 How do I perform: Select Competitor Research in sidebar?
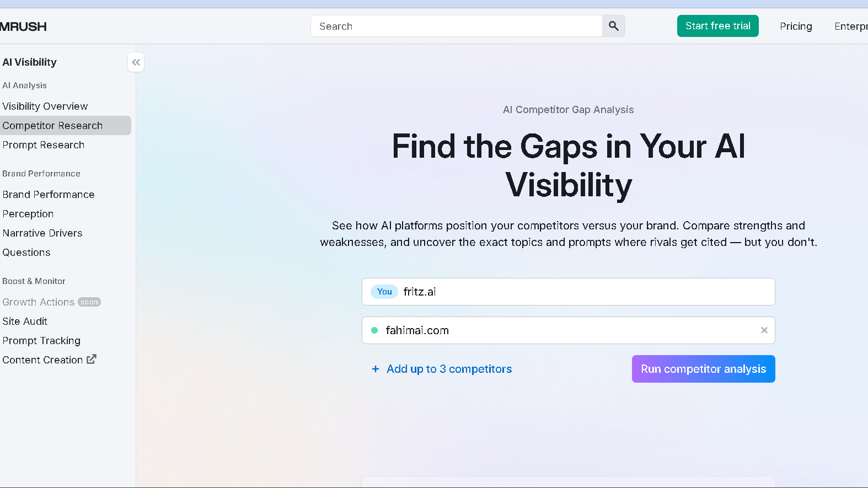tap(52, 125)
